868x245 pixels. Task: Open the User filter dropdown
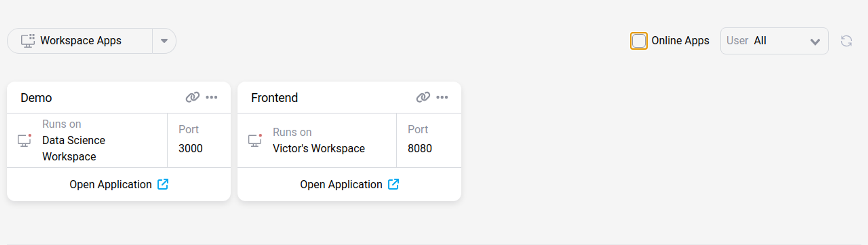point(774,41)
